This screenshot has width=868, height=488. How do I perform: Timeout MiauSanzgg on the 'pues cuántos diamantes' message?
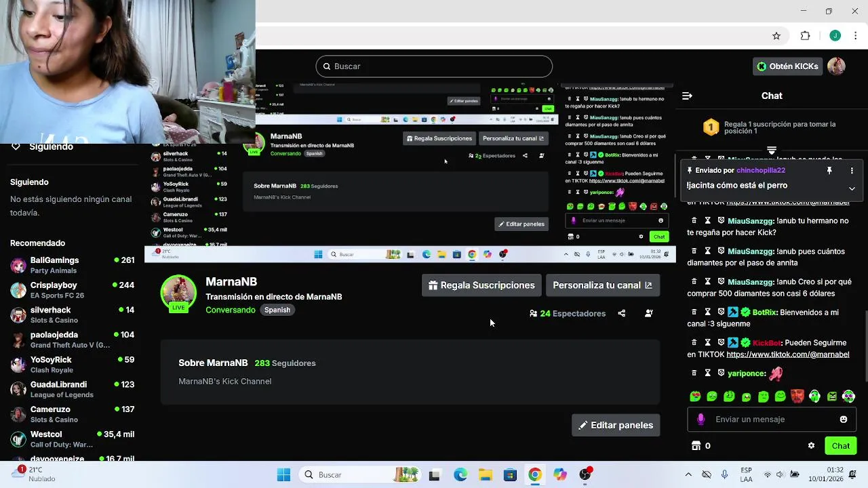(x=707, y=251)
